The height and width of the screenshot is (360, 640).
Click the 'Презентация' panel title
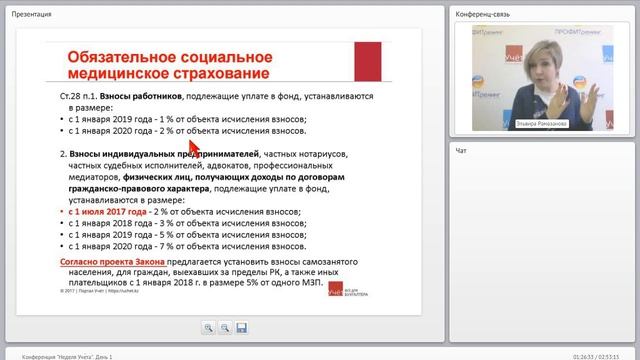click(x=31, y=14)
